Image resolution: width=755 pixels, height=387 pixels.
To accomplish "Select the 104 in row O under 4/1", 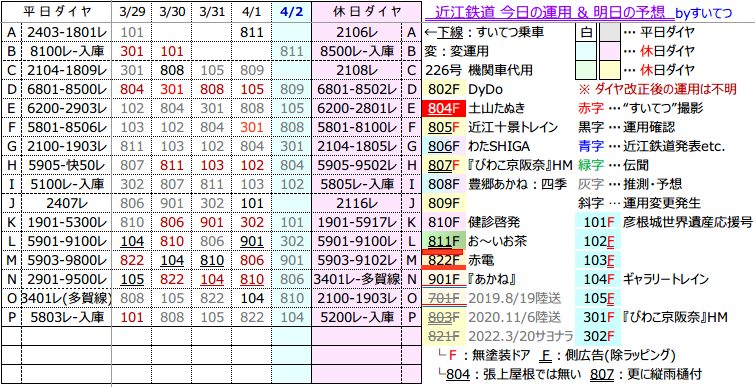I will pyautogui.click(x=252, y=298).
